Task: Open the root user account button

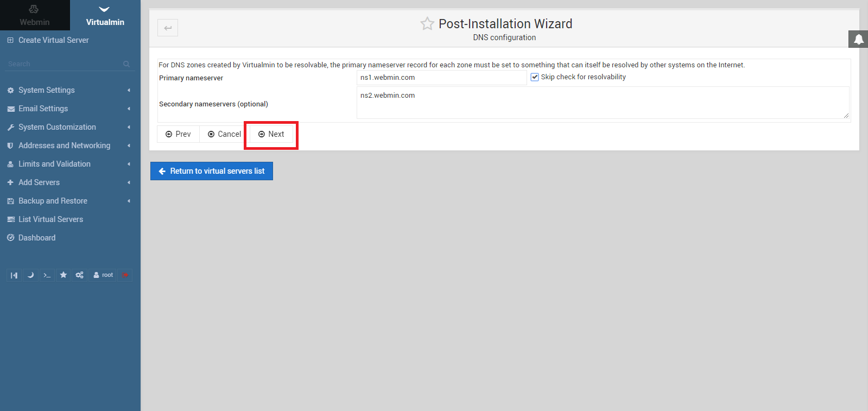Action: tap(103, 275)
